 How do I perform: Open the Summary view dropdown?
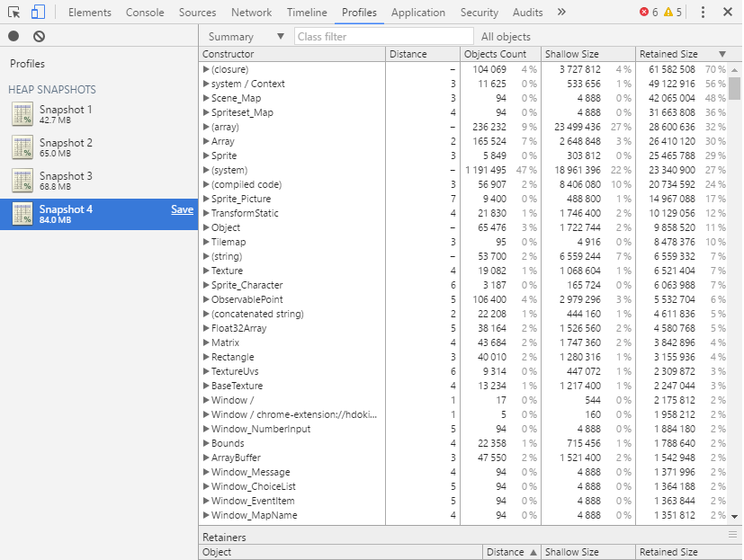(x=244, y=36)
